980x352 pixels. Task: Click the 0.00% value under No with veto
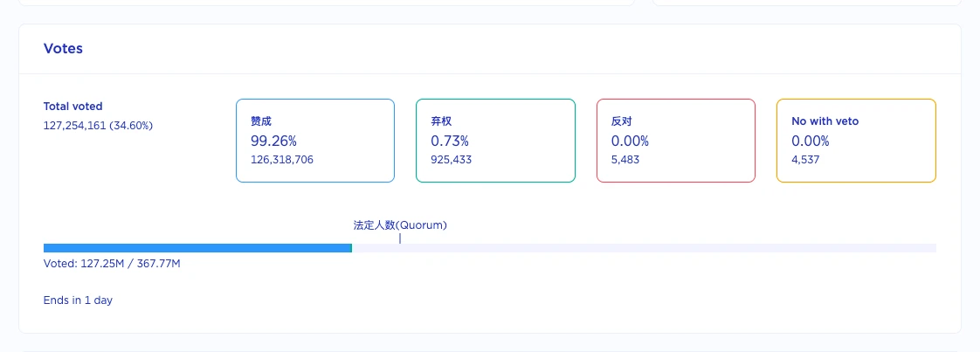pyautogui.click(x=810, y=141)
